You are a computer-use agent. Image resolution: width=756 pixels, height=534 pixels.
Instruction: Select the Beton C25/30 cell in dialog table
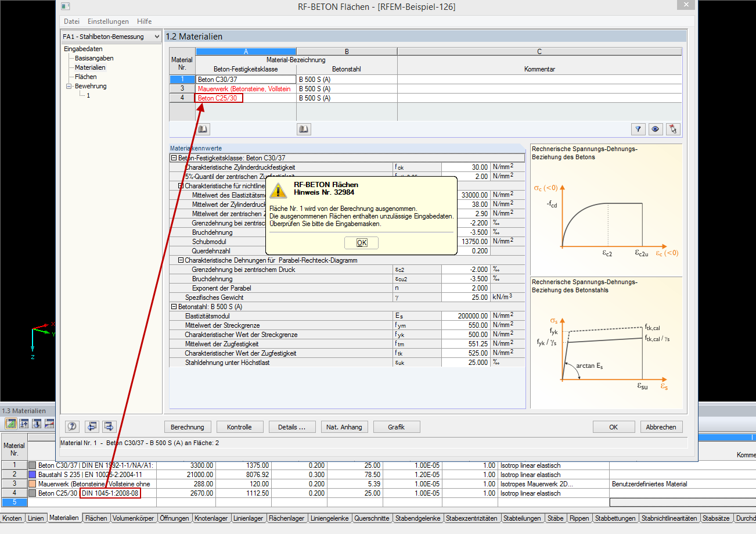click(246, 98)
